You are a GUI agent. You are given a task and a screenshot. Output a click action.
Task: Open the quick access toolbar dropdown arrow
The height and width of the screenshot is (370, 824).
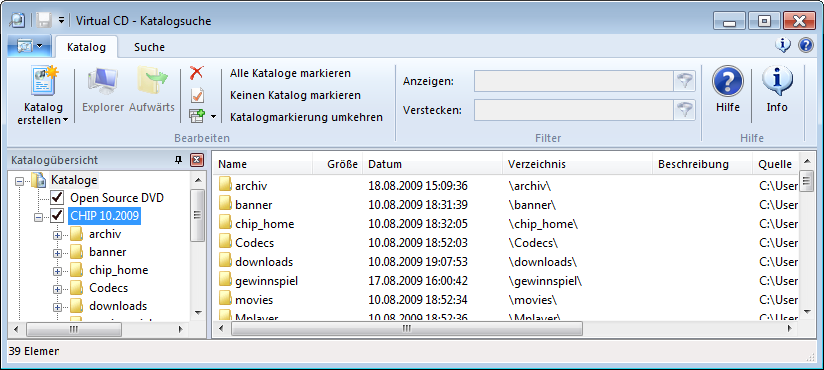tap(61, 21)
